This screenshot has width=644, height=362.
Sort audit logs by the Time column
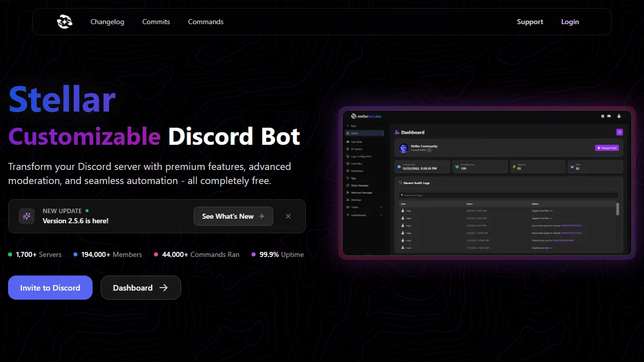(x=470, y=204)
